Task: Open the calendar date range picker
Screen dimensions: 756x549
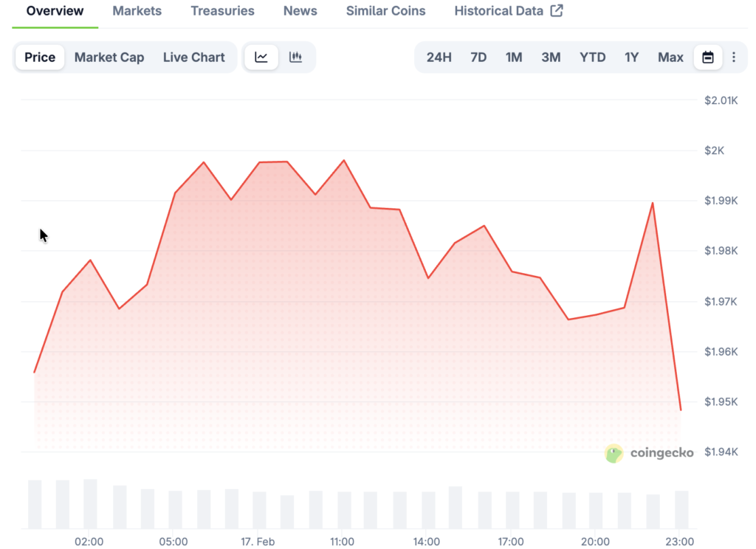Action: pyautogui.click(x=708, y=58)
